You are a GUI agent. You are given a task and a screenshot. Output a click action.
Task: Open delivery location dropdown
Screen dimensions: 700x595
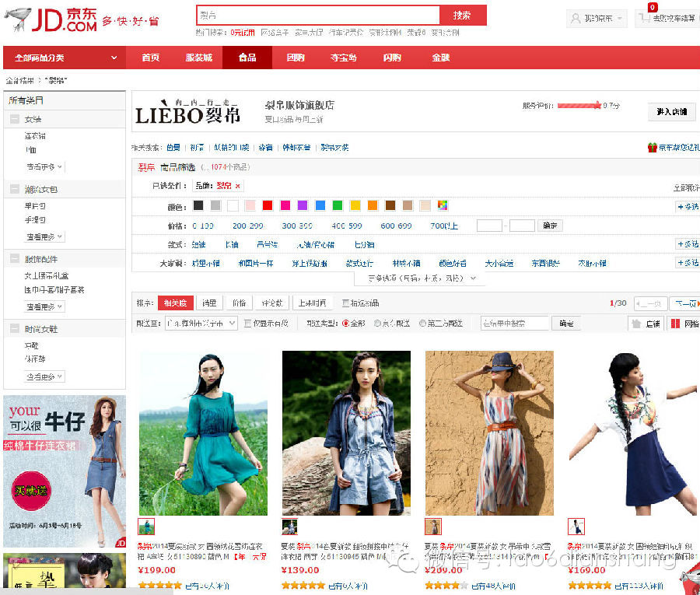point(201,323)
